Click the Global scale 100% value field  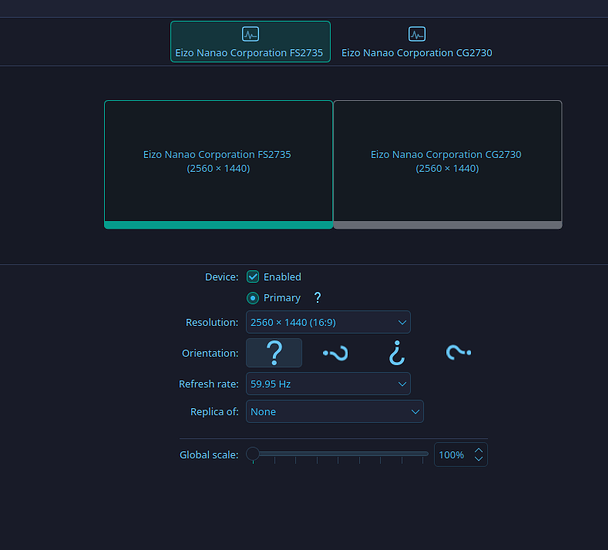452,455
